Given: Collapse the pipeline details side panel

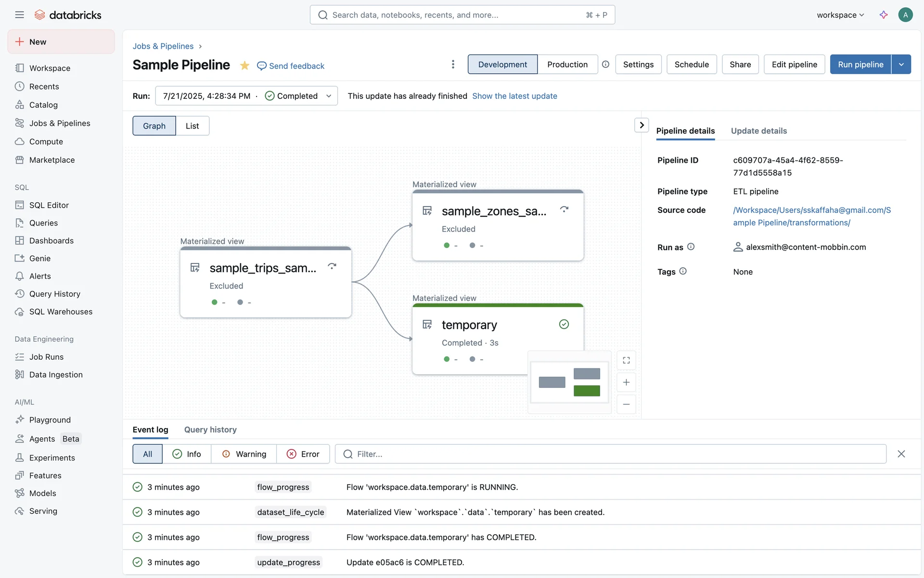Looking at the screenshot, I should coord(642,125).
